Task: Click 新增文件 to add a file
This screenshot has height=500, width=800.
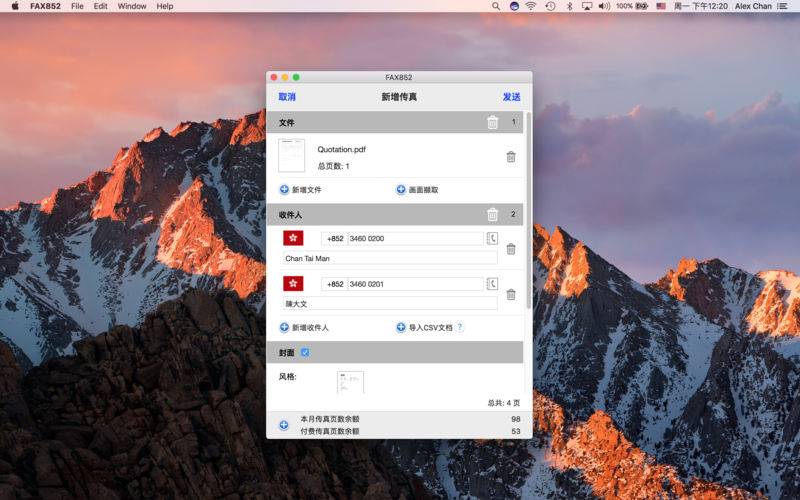Action: (300, 189)
